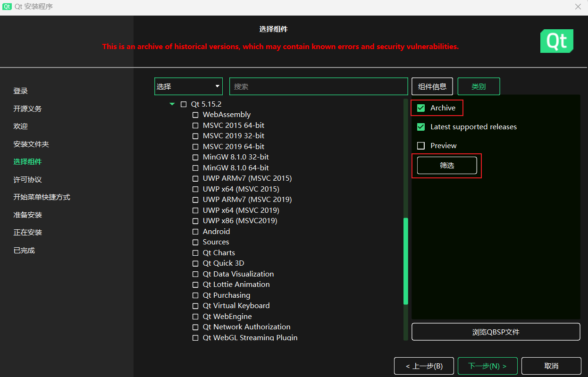Check Qt WebGL Streaming Plugin box
The width and height of the screenshot is (588, 377).
195,338
